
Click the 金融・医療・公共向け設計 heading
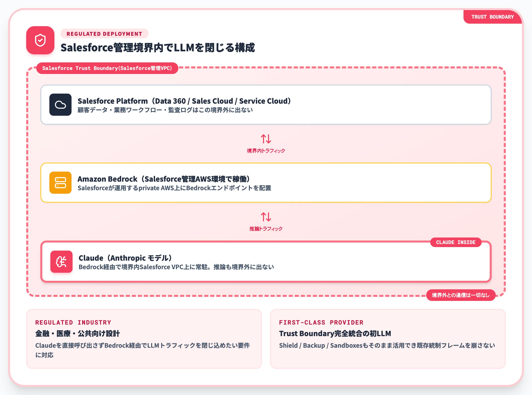coord(78,334)
